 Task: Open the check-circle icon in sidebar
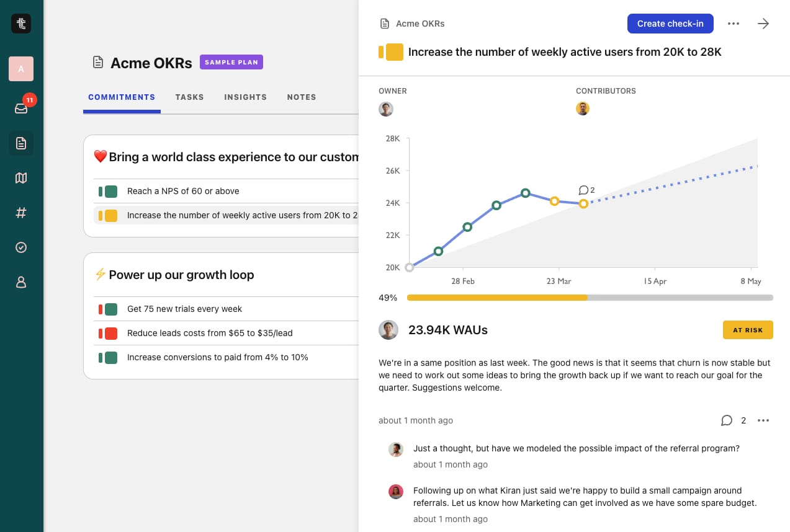[21, 247]
